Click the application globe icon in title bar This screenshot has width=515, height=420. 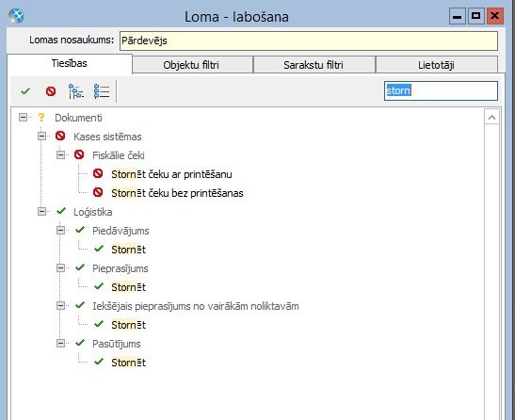click(16, 16)
